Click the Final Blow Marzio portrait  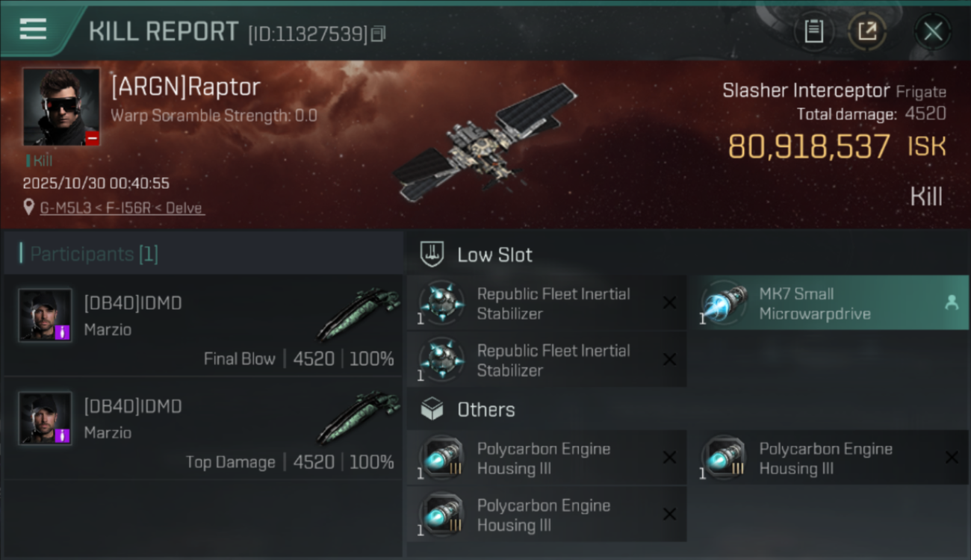46,315
